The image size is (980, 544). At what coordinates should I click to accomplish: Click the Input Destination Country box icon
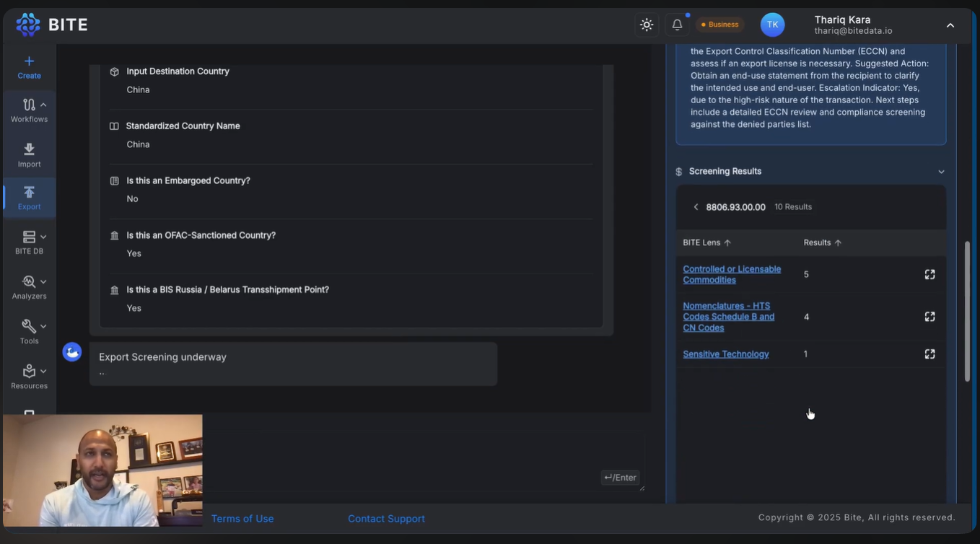[x=114, y=71]
